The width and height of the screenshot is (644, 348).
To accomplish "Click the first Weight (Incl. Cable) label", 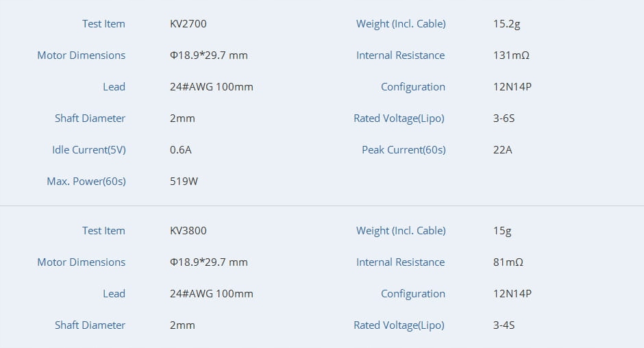I will 401,24.
